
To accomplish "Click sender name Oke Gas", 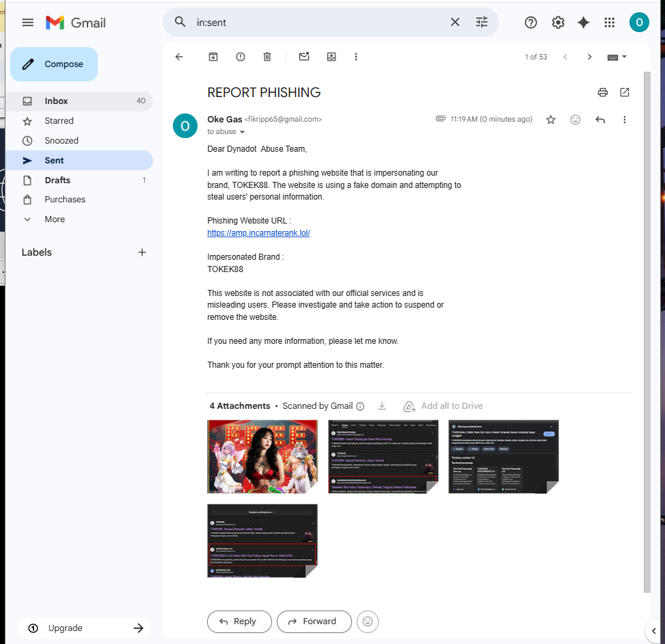I will (x=224, y=119).
